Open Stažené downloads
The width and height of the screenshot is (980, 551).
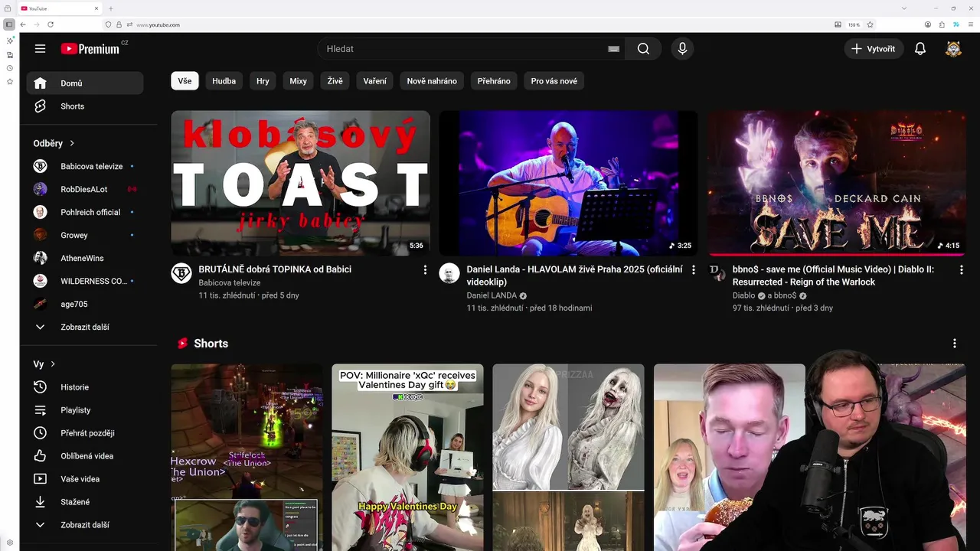84,502
